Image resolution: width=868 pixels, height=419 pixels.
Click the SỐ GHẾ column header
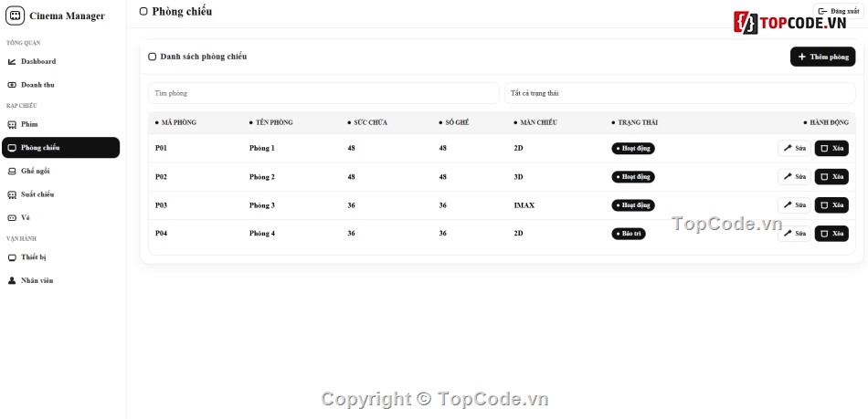pos(454,122)
